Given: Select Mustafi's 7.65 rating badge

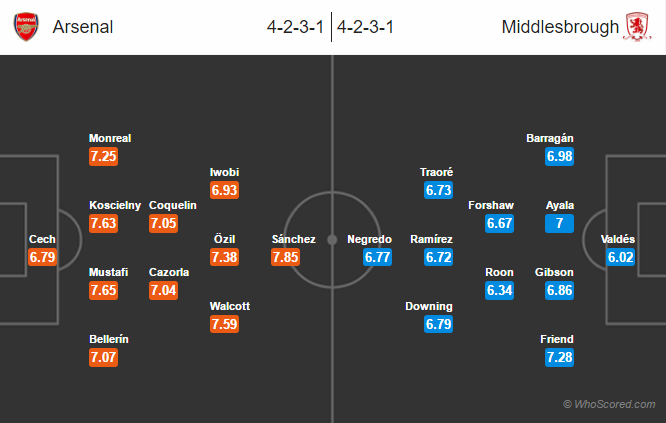Looking at the screenshot, I should pos(104,290).
